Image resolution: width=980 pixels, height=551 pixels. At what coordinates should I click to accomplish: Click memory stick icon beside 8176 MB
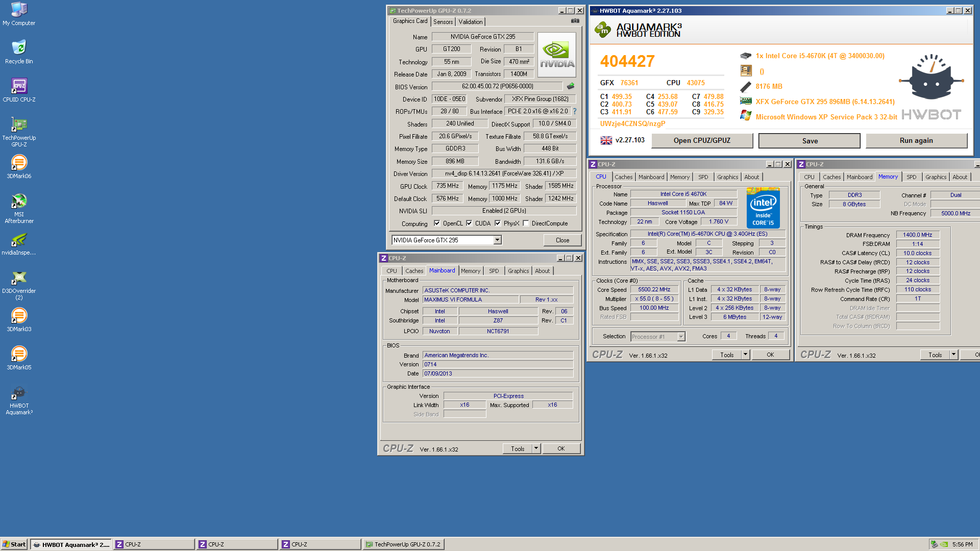pos(746,87)
